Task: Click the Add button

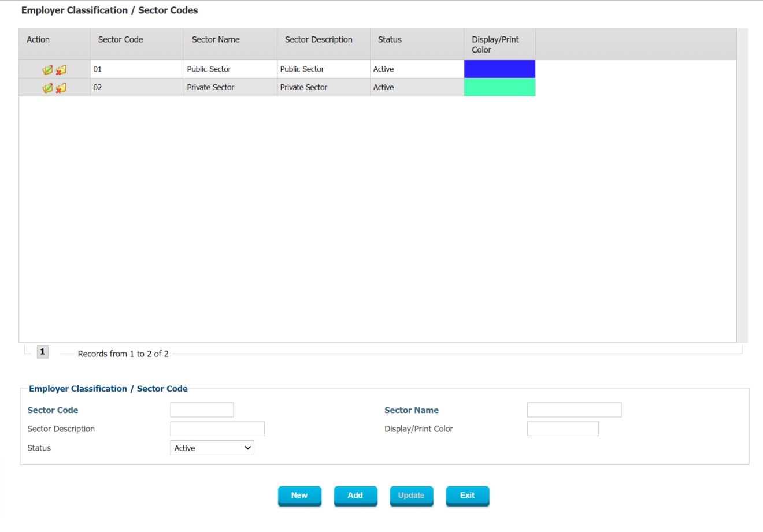Action: [x=355, y=496]
